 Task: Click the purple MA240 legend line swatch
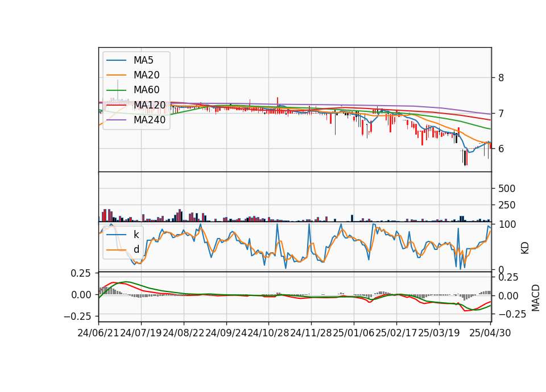[116, 120]
